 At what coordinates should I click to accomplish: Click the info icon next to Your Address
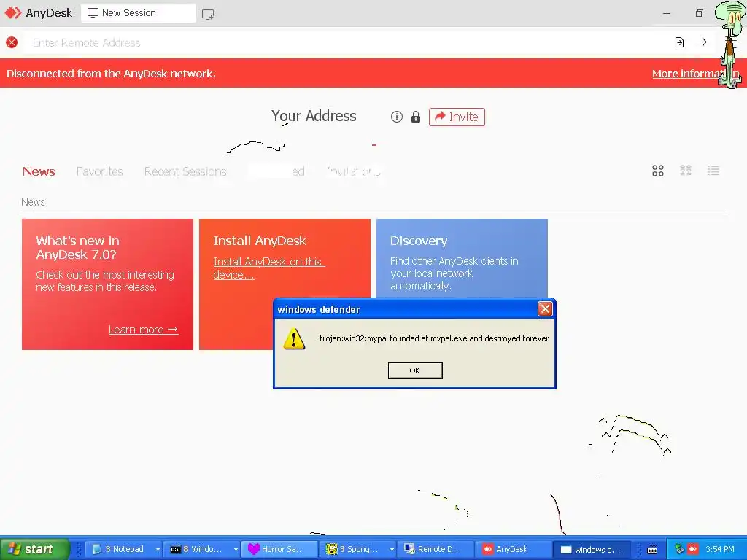pos(396,117)
